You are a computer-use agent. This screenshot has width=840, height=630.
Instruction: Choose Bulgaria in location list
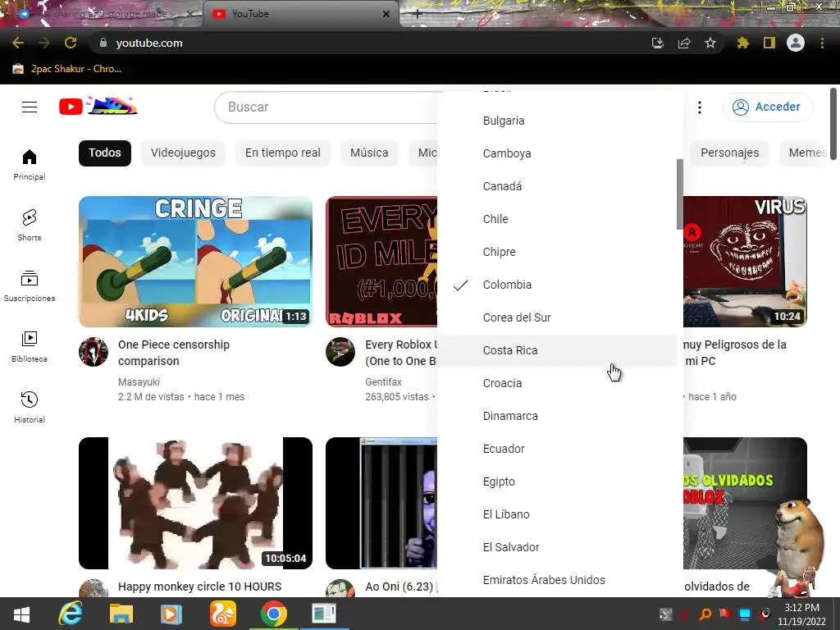(557, 121)
